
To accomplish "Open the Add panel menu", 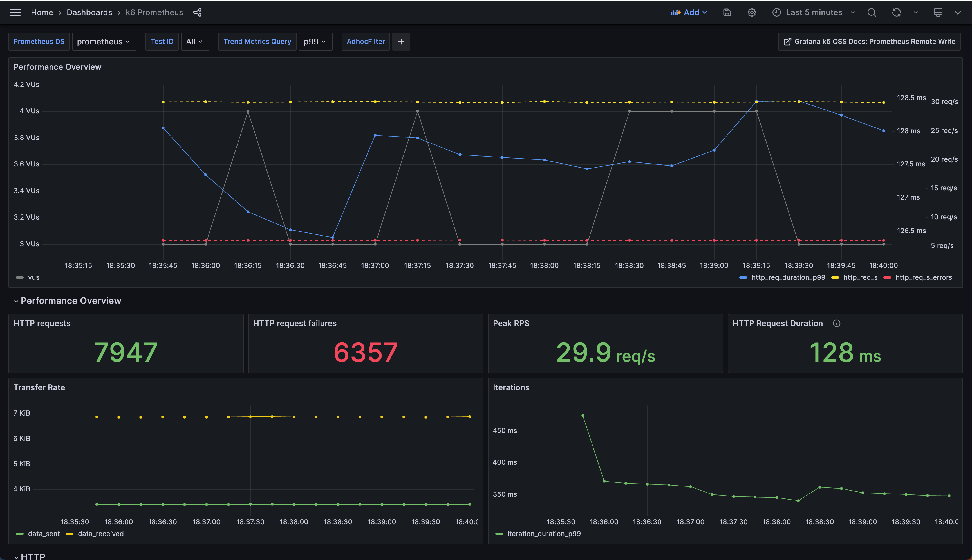I will [689, 12].
